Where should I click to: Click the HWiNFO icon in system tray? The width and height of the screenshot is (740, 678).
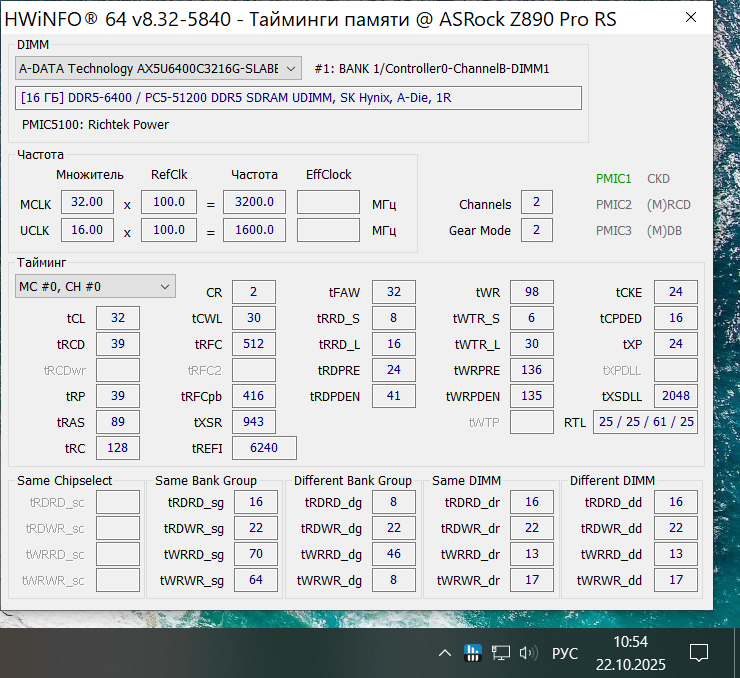(472, 653)
